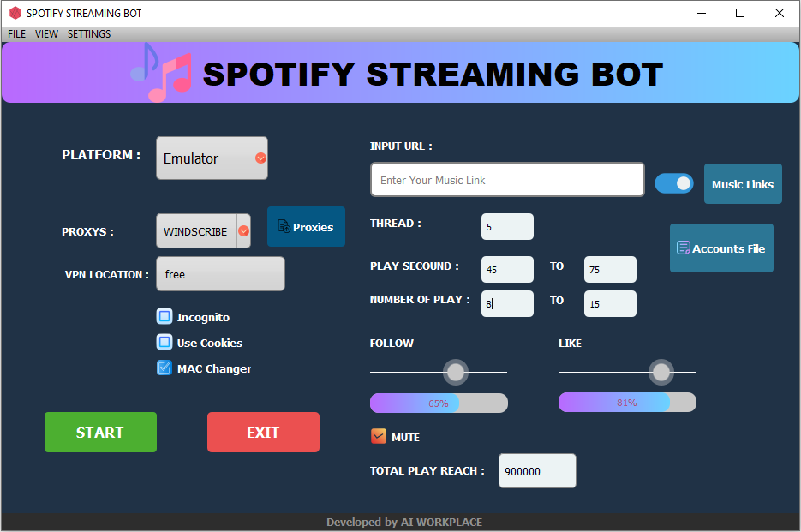Open the FILE menu

pyautogui.click(x=16, y=34)
